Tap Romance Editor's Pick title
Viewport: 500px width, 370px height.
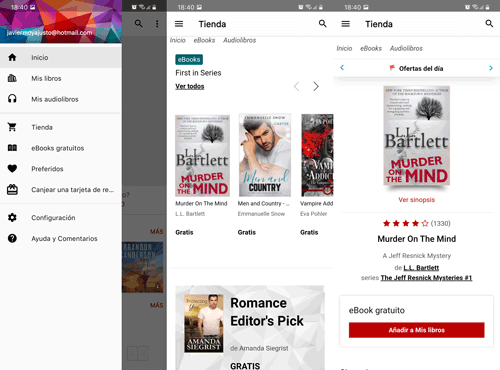[x=267, y=312]
